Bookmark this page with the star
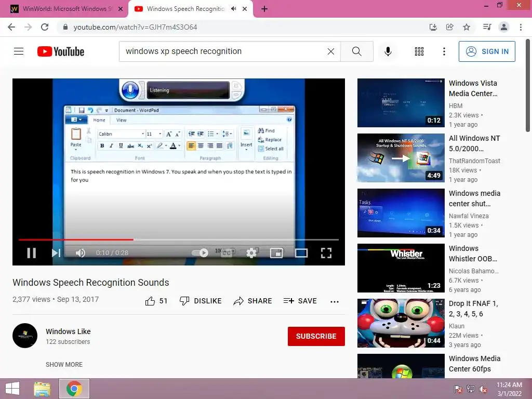 click(467, 27)
